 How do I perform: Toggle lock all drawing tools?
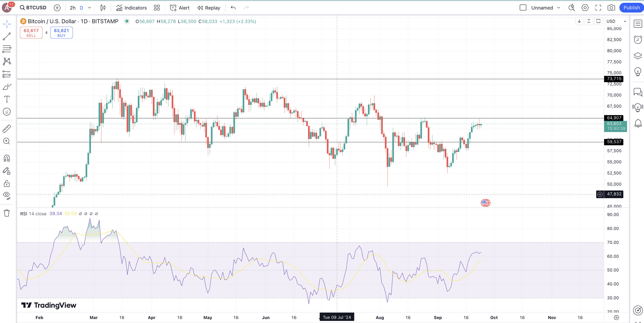tap(7, 184)
